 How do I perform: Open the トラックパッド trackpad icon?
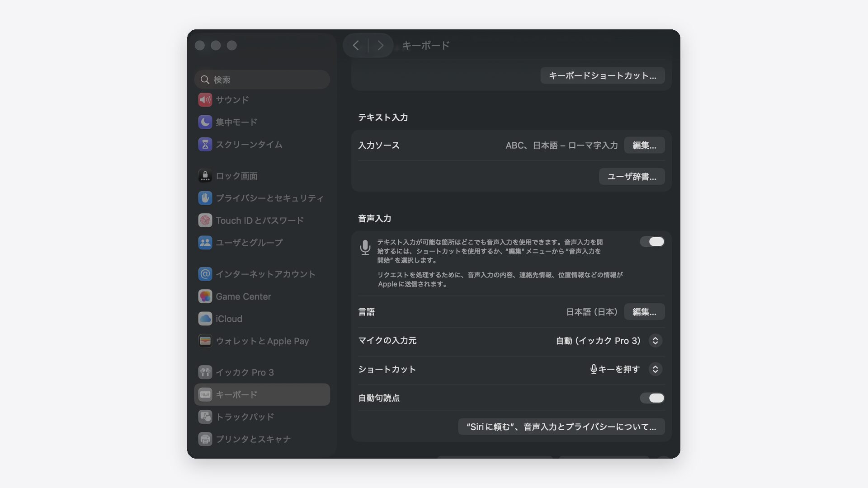(x=205, y=417)
